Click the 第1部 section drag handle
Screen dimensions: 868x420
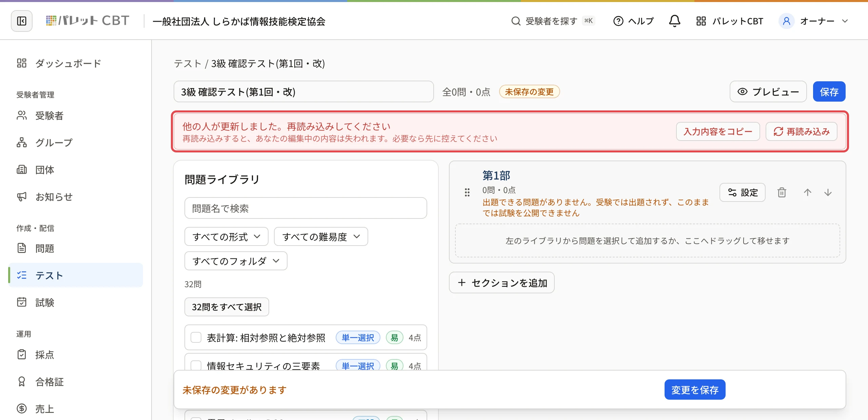click(x=467, y=192)
